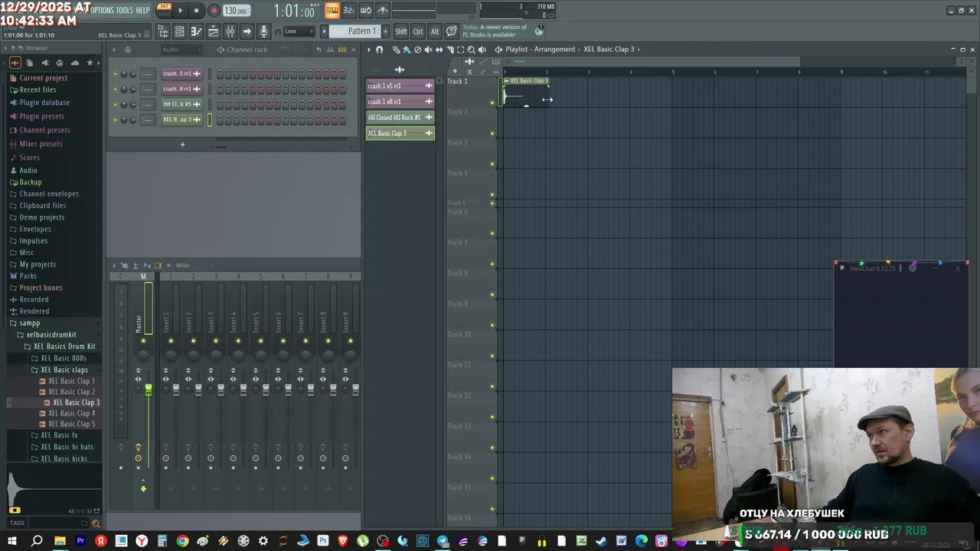Image resolution: width=980 pixels, height=551 pixels.
Task: Click the red Record button
Action: pos(214,11)
